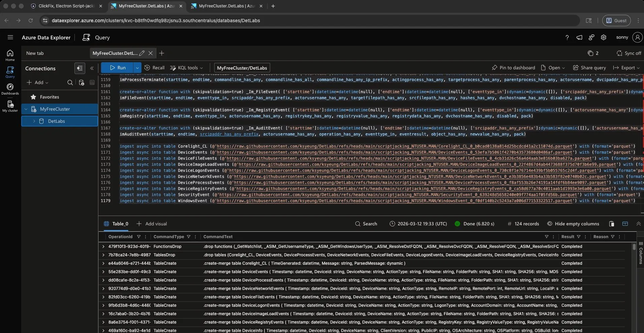The width and height of the screenshot is (644, 333).
Task: Go to Home in left sidebar
Action: 10,55
